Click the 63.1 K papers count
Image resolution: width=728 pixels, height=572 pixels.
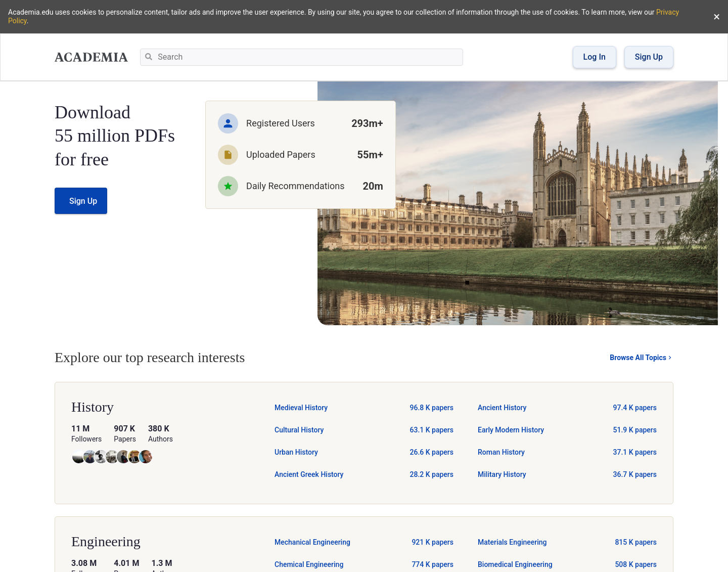click(432, 430)
